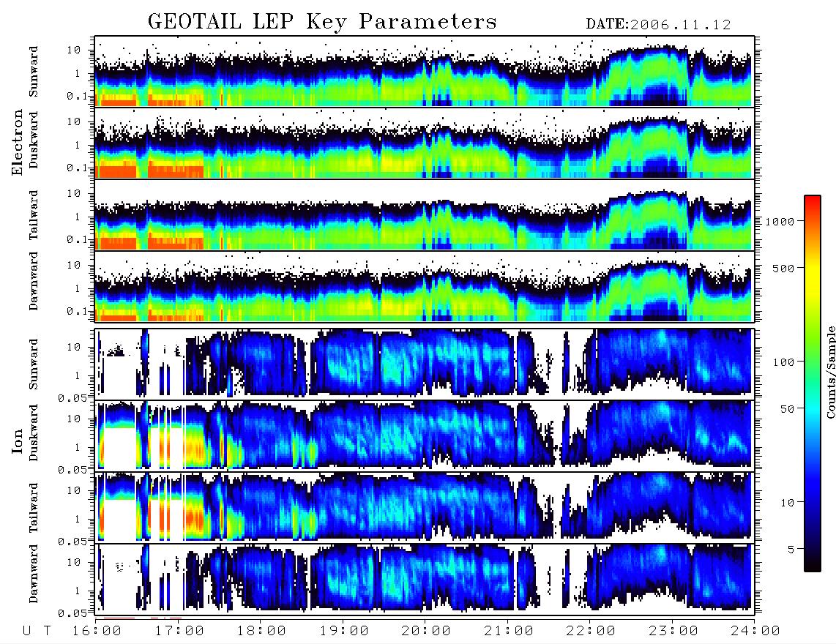Screen dimensions: 836x644
Task: Select the '16:00' time tick label
Action: 97,632
